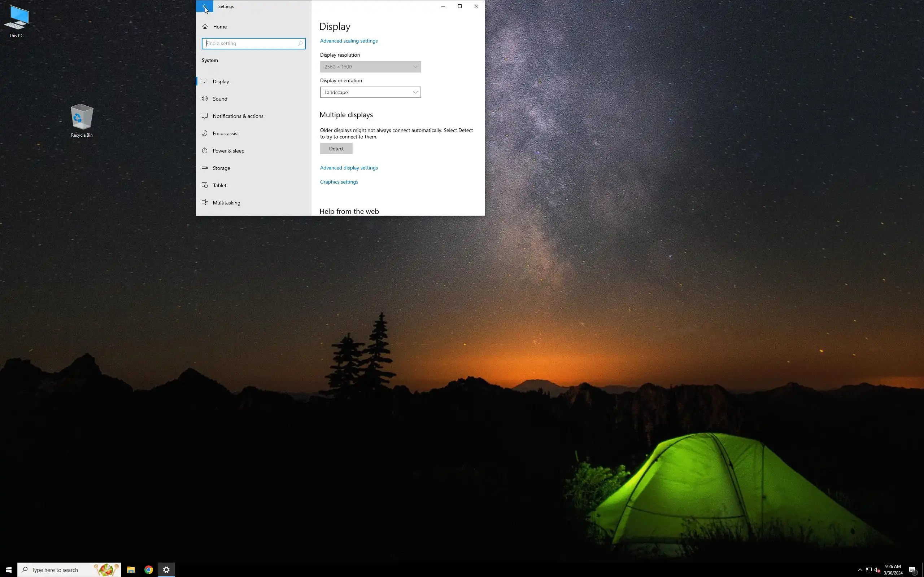Viewport: 924px width, 577px height.
Task: Click the Tablet icon in sidebar
Action: point(205,185)
